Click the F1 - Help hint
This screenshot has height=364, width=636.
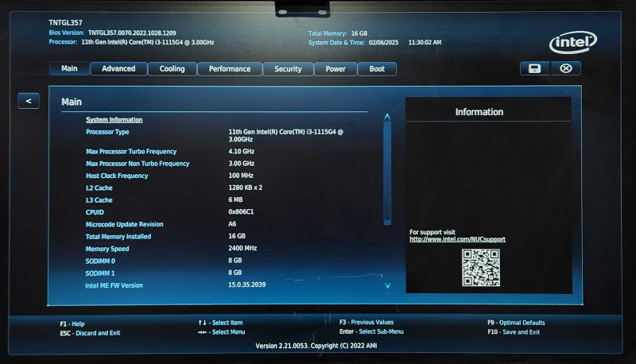pyautogui.click(x=72, y=324)
